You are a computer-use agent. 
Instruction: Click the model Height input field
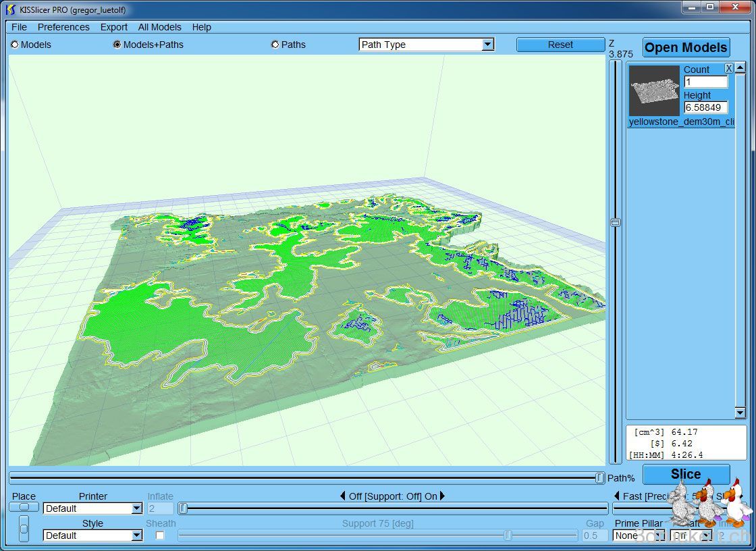pyautogui.click(x=706, y=107)
